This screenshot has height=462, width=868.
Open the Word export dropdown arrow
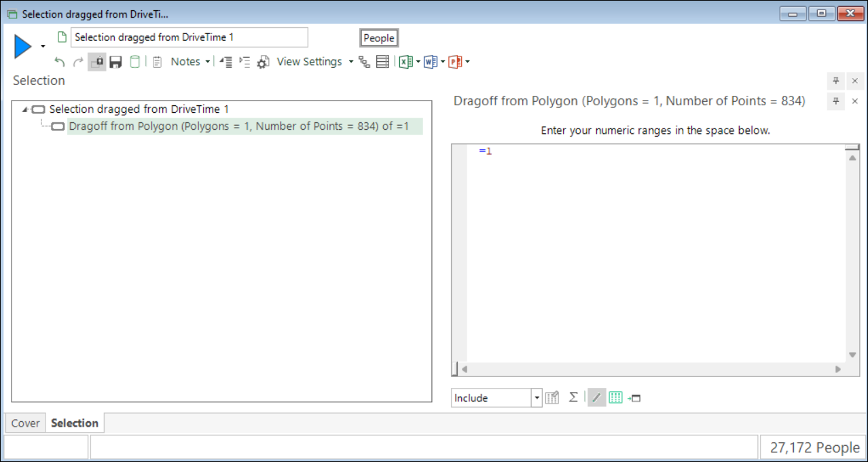point(443,62)
